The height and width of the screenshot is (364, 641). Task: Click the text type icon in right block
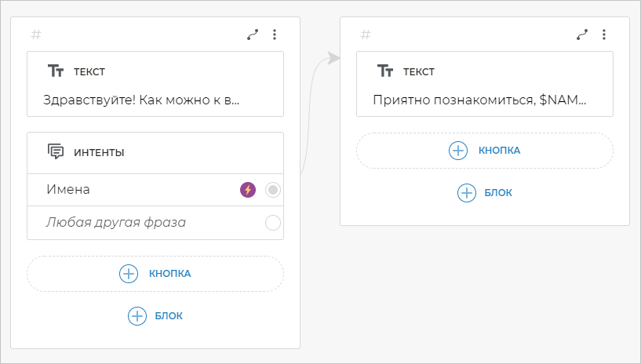coord(385,71)
